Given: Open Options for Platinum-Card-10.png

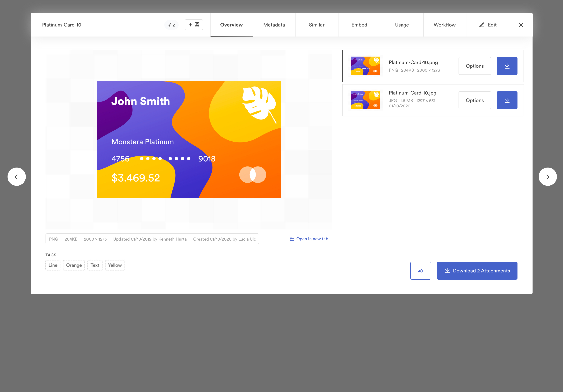Looking at the screenshot, I should (475, 66).
